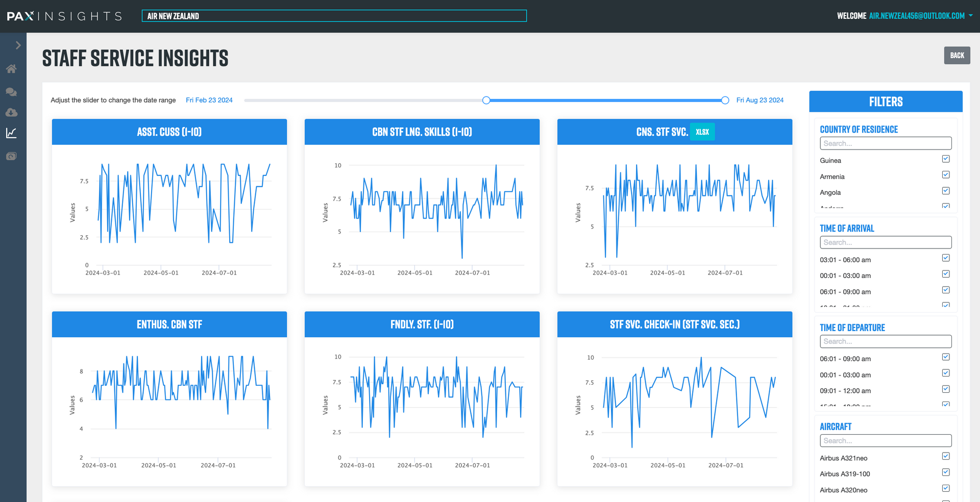Screen dimensions: 980x502
Task: Go to the Home icon in sidebar
Action: 11,69
